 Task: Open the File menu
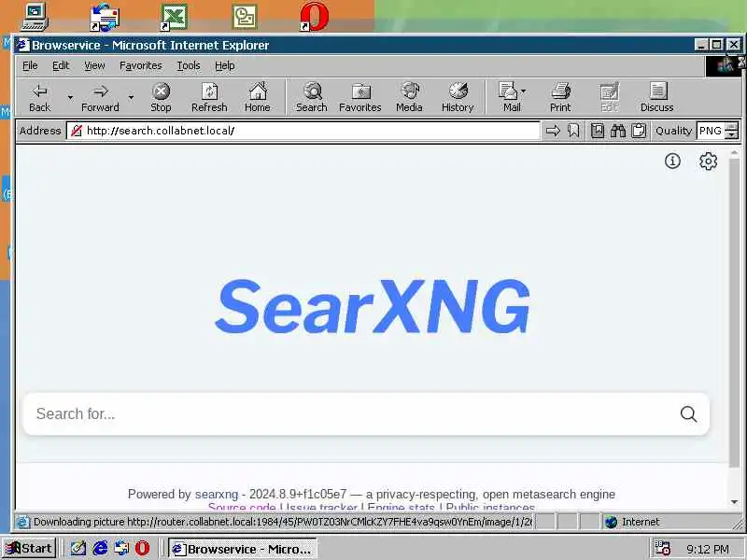point(30,65)
